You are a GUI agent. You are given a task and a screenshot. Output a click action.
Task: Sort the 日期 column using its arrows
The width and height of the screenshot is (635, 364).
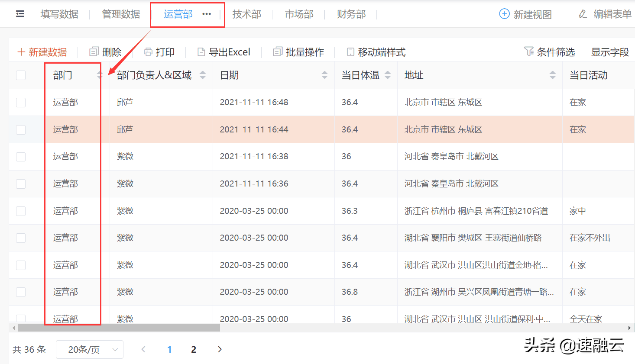pos(324,75)
